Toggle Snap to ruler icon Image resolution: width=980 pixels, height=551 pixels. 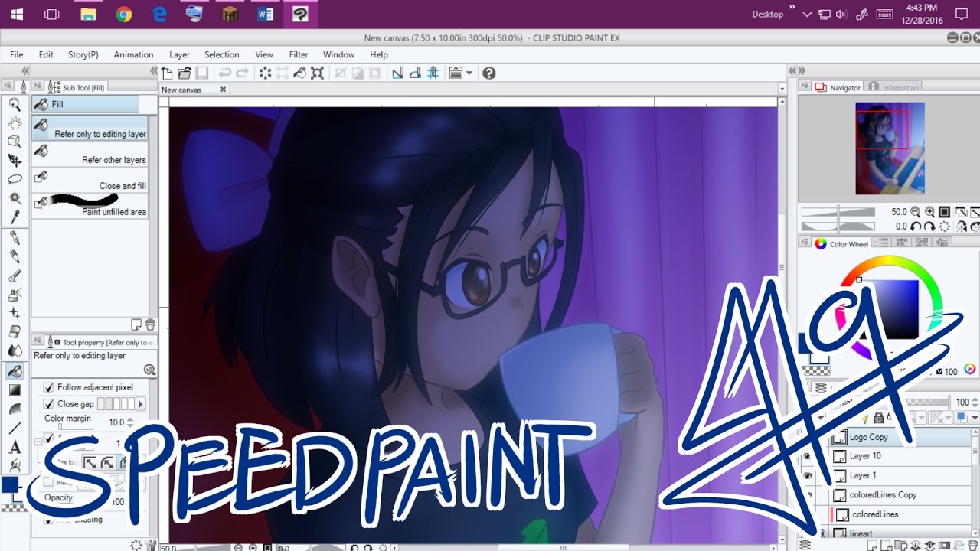pyautogui.click(x=397, y=73)
